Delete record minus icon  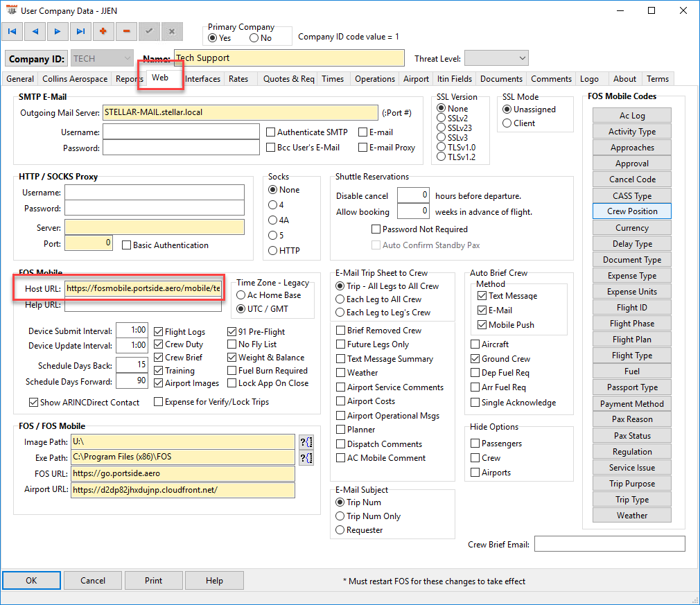pyautogui.click(x=126, y=31)
